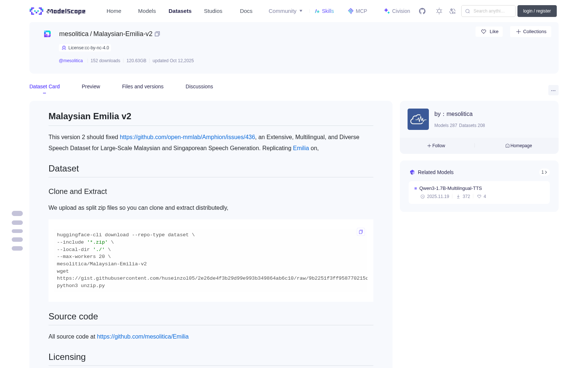Follow the mesolitica author
The width and height of the screenshot is (588, 368).
tap(436, 146)
